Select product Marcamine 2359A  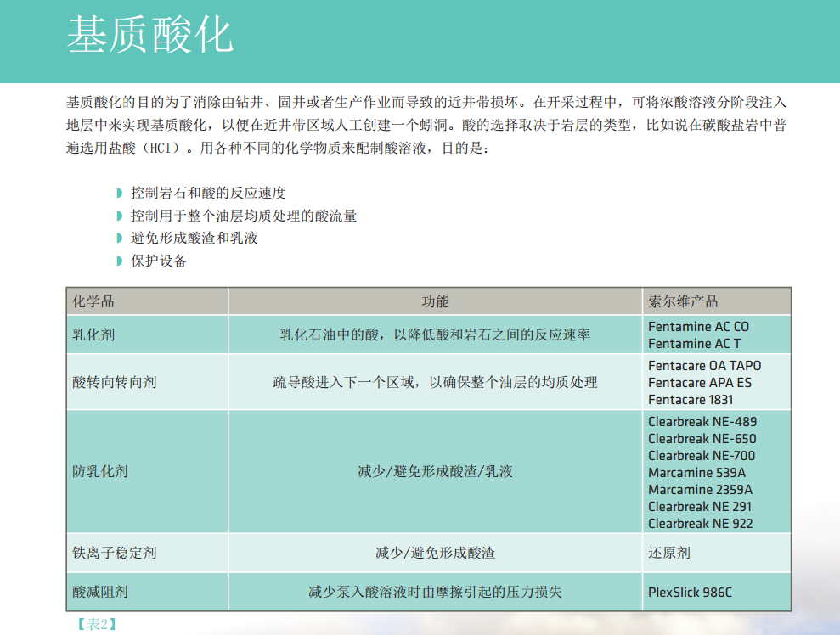[700, 490]
